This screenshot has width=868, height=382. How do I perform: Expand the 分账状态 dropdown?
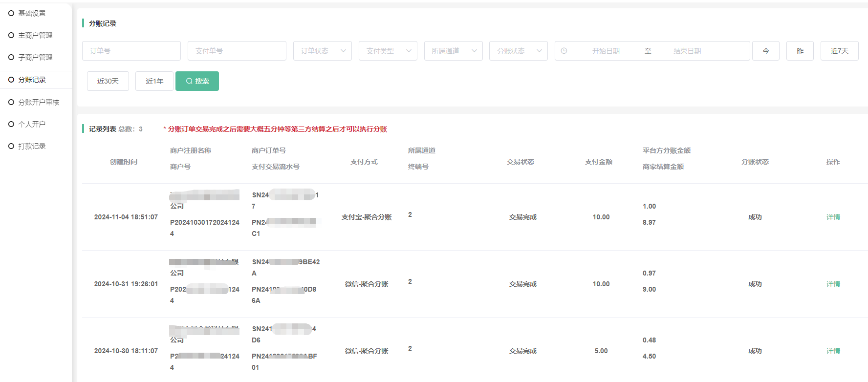[518, 51]
